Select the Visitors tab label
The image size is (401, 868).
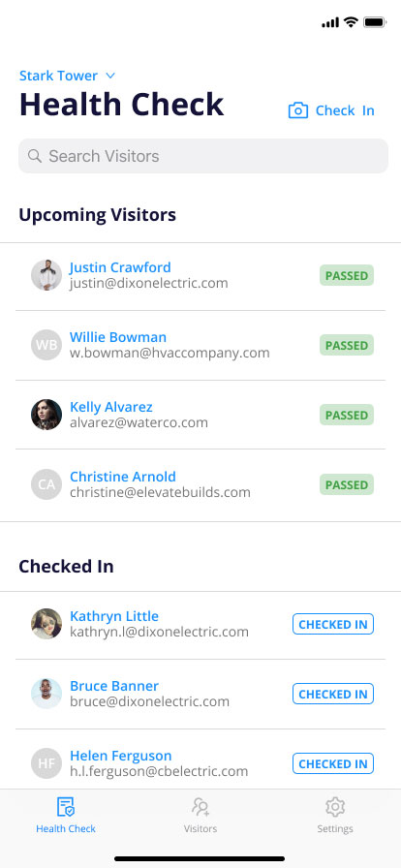(x=200, y=828)
